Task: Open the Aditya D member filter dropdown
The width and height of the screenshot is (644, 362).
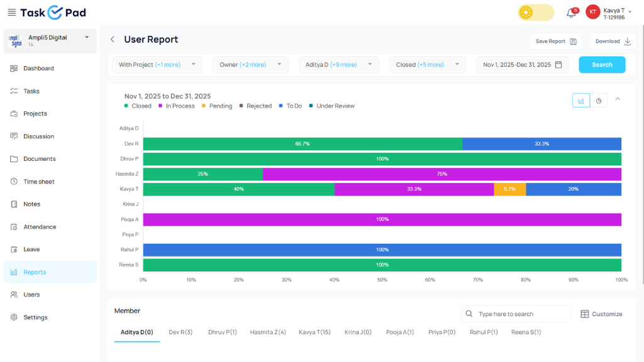Action: (x=338, y=65)
